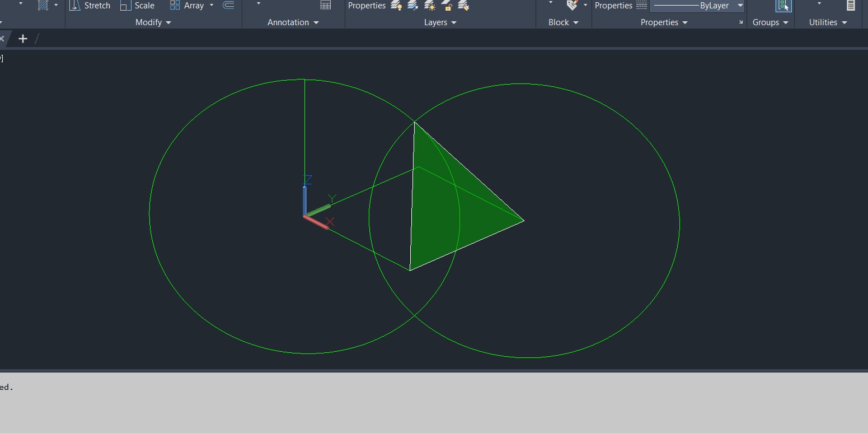Toggle layer lock icon in Layers panel

pos(447,6)
